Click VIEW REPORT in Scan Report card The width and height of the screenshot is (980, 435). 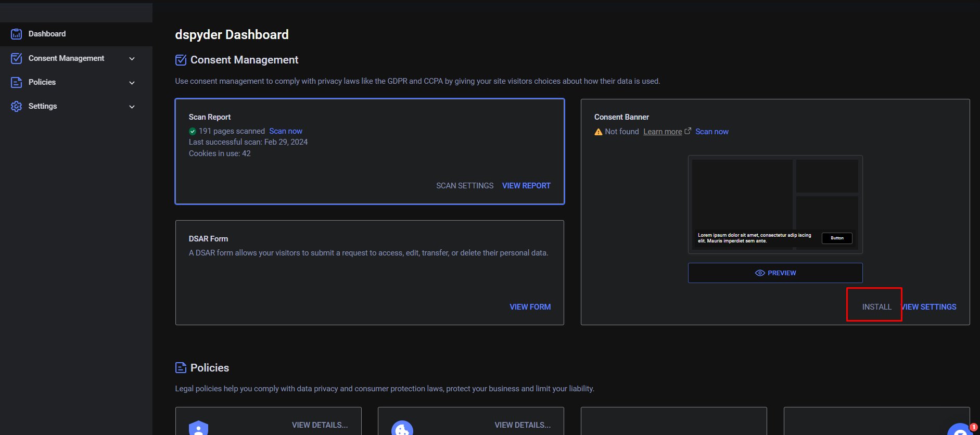pyautogui.click(x=526, y=186)
